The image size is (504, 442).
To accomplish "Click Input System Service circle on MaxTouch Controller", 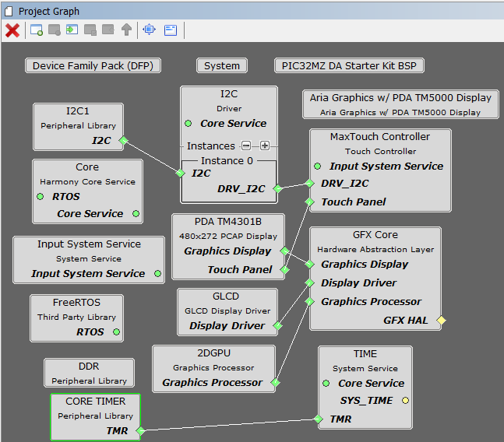I will tap(318, 166).
